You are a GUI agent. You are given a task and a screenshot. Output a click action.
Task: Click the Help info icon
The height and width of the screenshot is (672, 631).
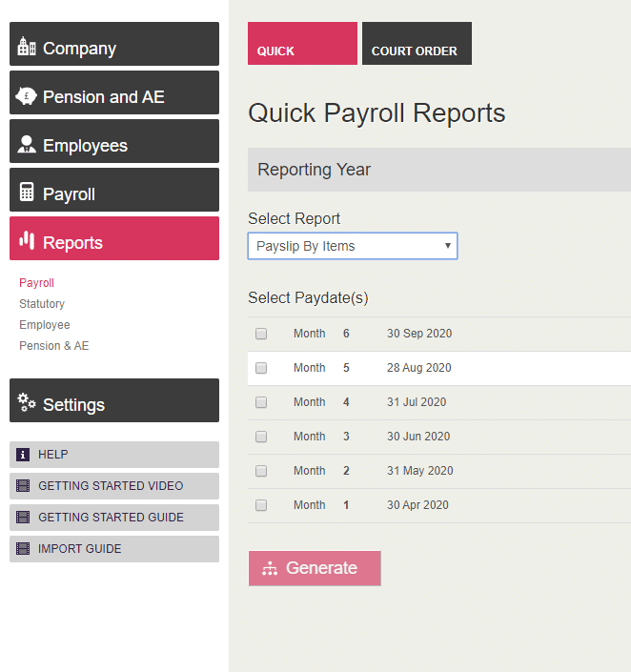coord(23,455)
